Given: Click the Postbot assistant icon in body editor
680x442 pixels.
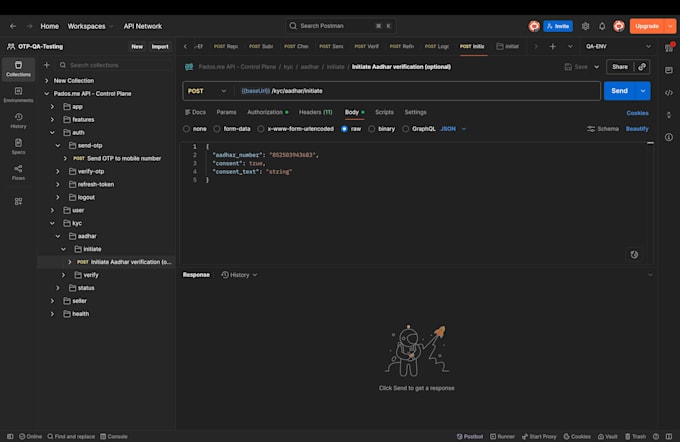Looking at the screenshot, I should pos(634,255).
